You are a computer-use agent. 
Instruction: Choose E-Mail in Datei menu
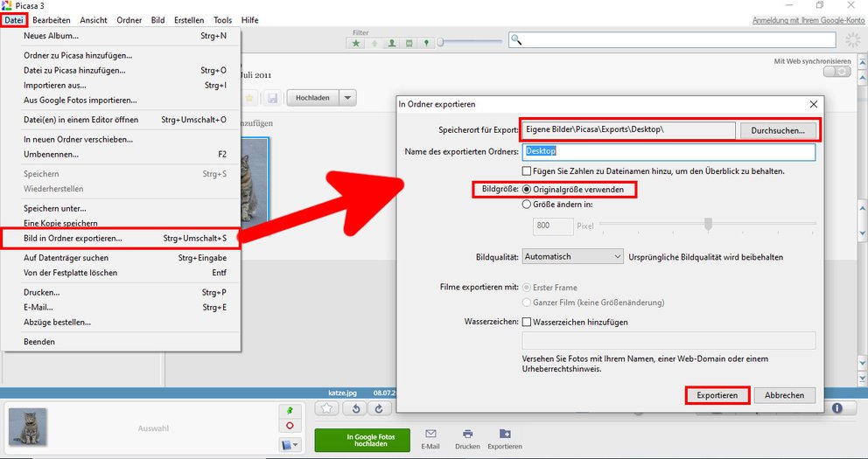pos(121,307)
